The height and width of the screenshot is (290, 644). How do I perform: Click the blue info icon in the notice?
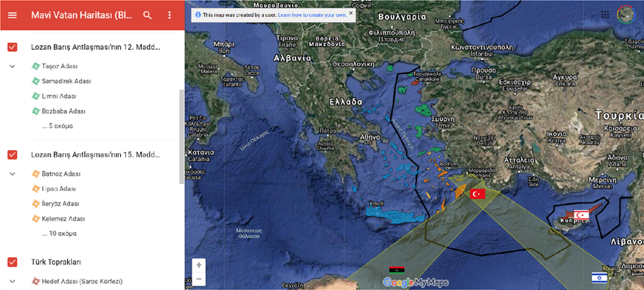(198, 15)
